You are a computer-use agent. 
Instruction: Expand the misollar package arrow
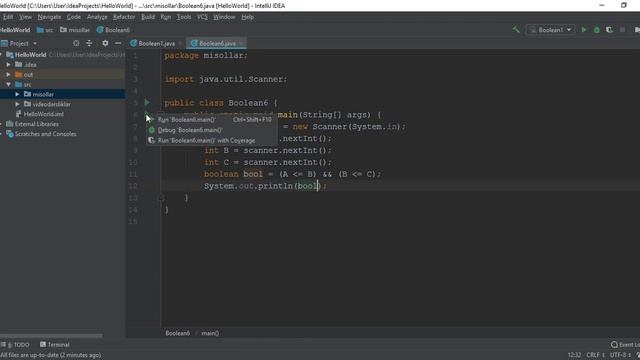coord(18,94)
